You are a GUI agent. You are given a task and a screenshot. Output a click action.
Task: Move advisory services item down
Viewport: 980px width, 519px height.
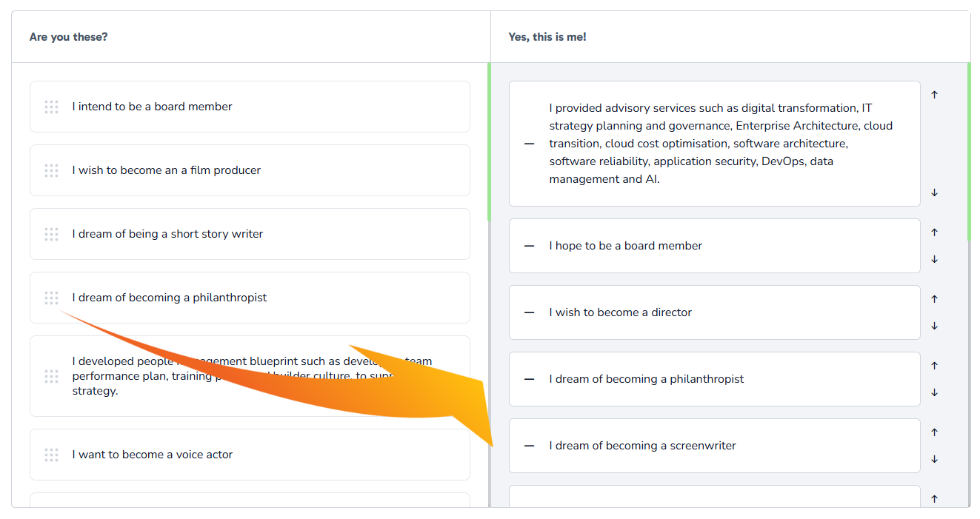(x=934, y=192)
